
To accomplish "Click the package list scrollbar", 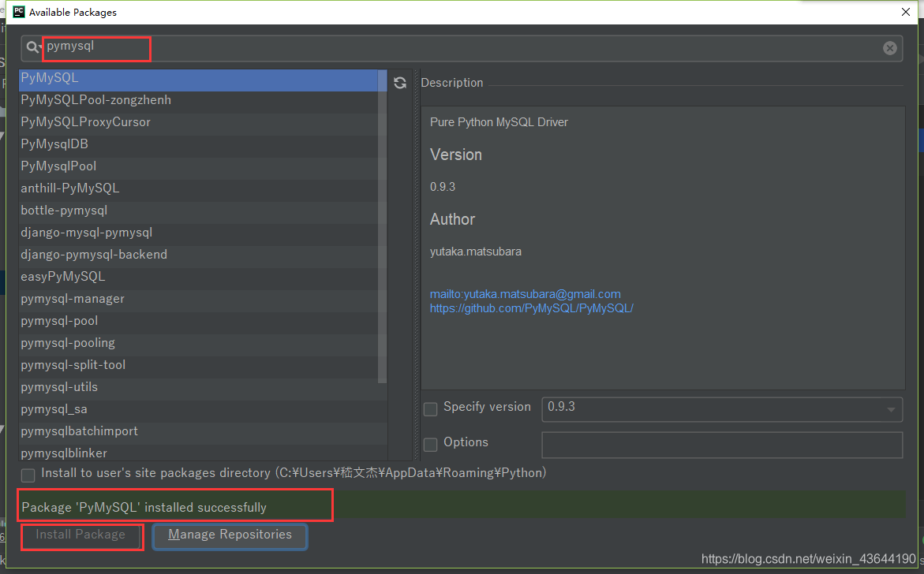I will pos(382,226).
